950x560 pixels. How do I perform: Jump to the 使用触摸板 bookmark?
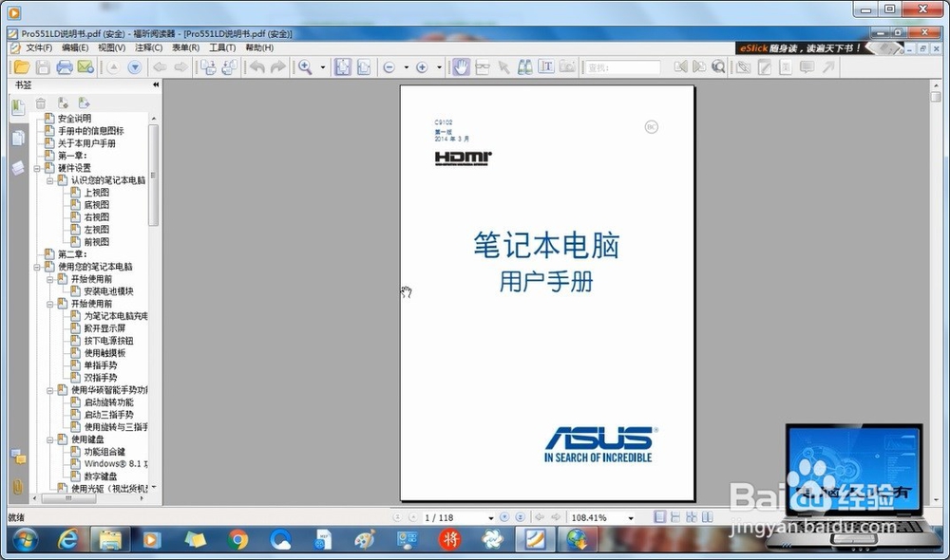(104, 353)
